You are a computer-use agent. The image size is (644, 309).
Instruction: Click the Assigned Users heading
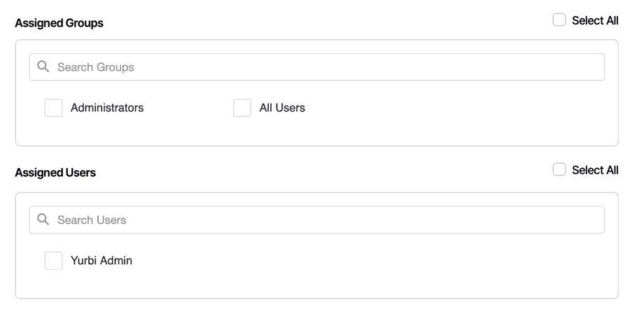coord(55,172)
